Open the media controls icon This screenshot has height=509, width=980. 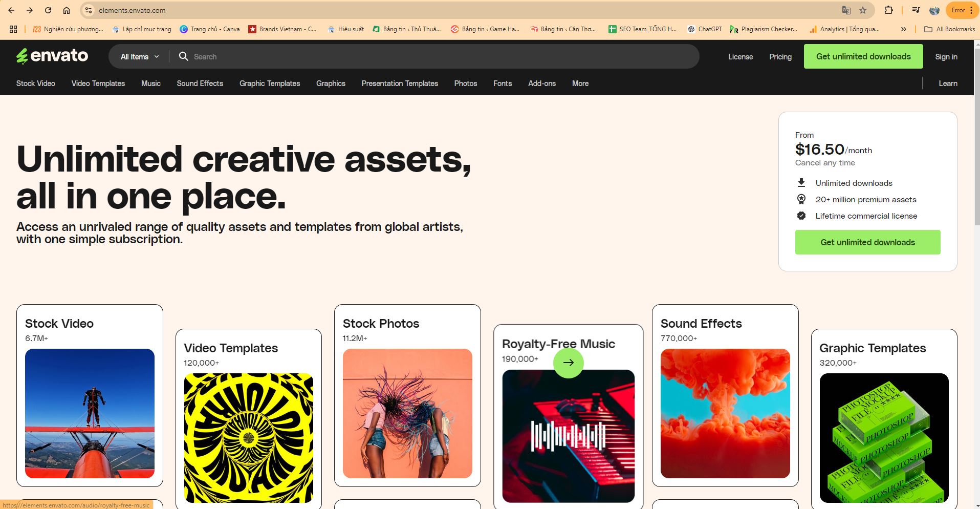point(916,10)
